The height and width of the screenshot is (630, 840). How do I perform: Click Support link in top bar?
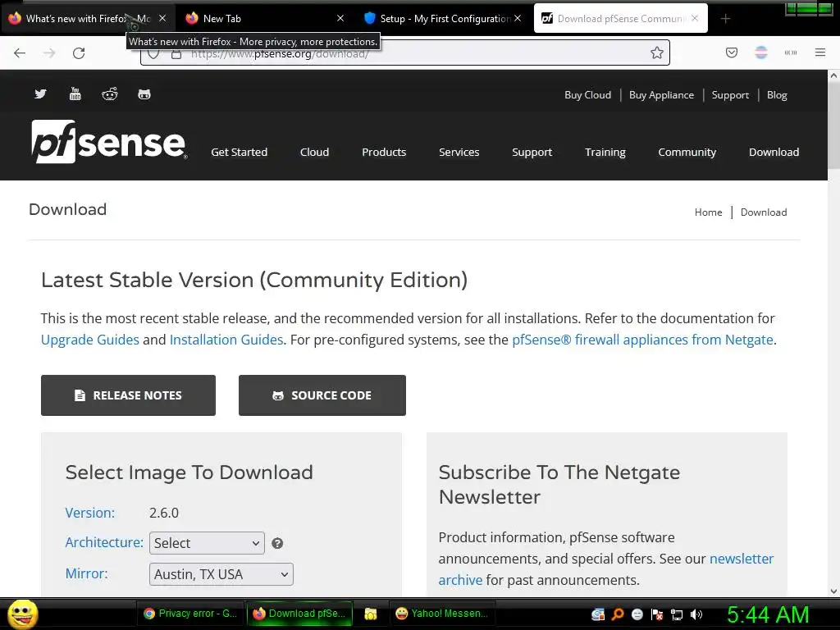(729, 95)
